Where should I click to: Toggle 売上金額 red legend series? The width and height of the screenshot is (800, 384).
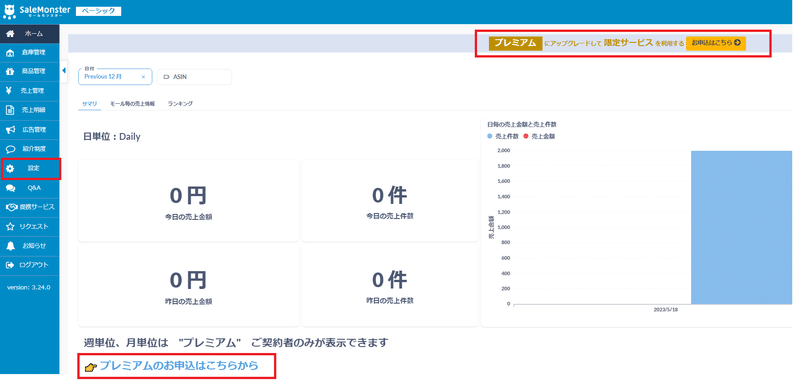(x=538, y=137)
